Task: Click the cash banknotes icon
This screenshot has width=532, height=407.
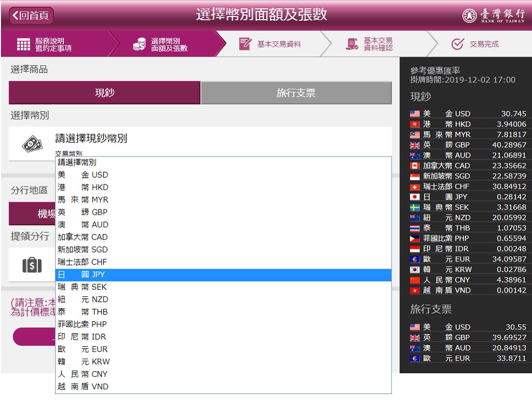Action: point(32,145)
